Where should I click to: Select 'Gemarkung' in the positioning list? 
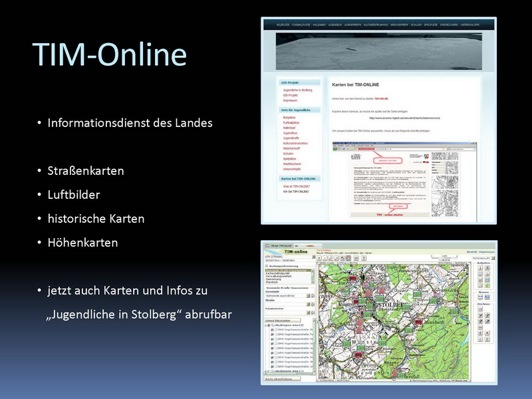[274, 279]
